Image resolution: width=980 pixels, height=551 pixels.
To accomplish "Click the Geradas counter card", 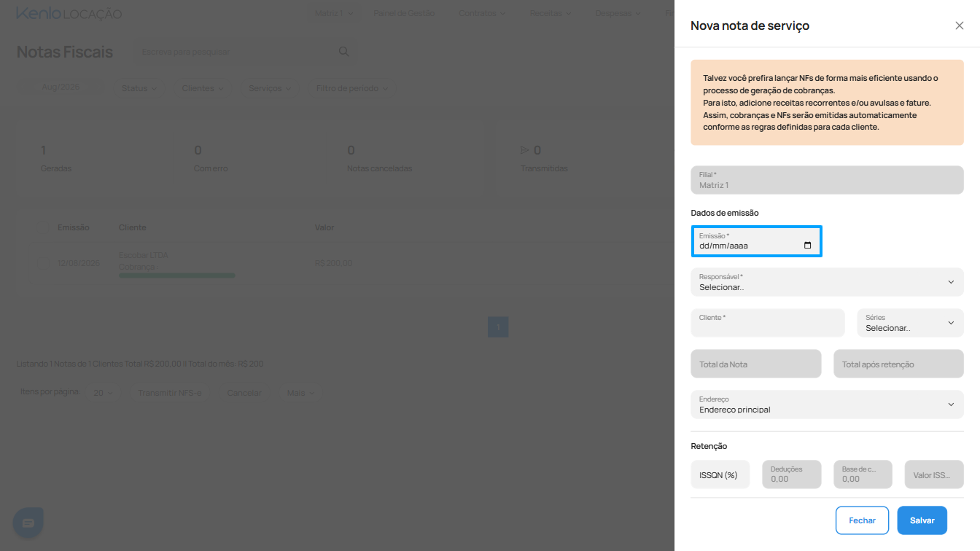I will click(x=56, y=158).
